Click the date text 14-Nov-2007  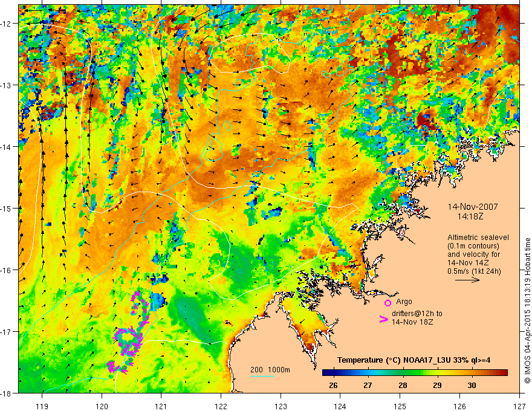(473, 207)
